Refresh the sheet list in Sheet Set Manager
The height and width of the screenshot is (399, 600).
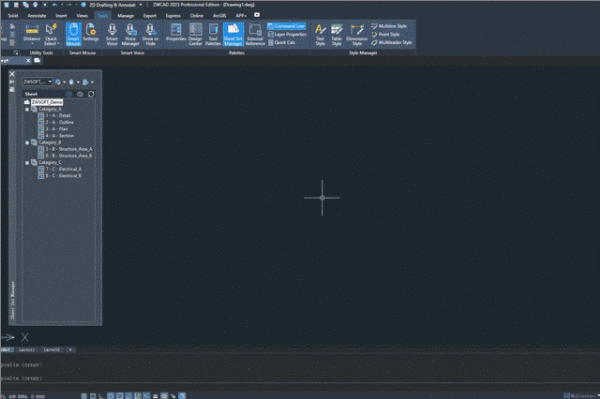click(x=91, y=94)
